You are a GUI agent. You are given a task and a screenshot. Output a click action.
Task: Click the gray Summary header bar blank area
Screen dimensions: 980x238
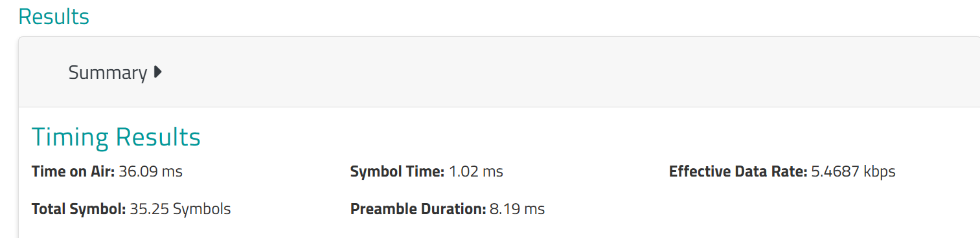click(x=570, y=72)
